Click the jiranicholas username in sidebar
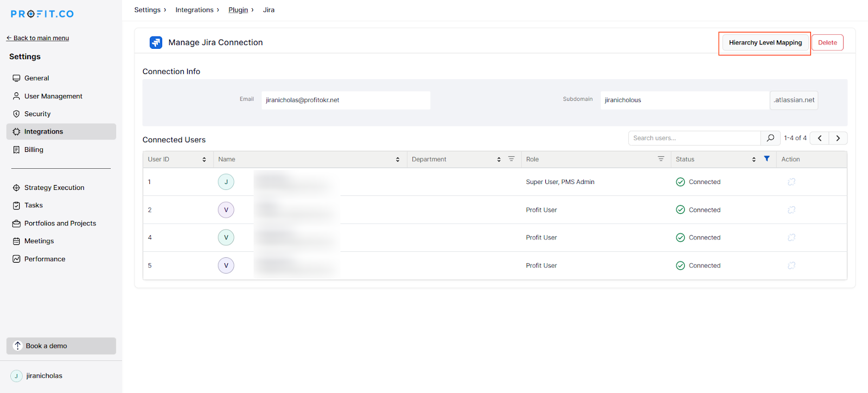 coord(44,376)
